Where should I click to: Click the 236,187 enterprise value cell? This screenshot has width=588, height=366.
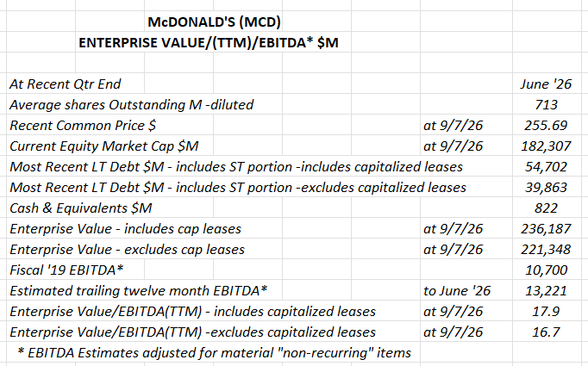[546, 228]
